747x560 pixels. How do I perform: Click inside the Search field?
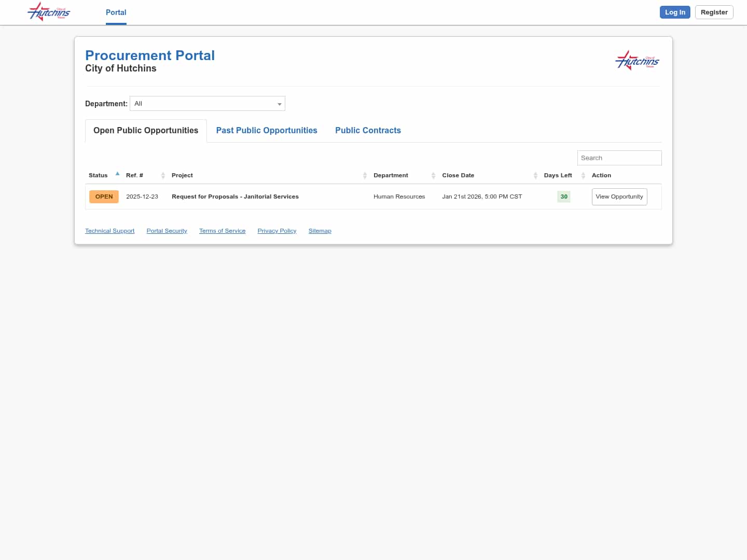pyautogui.click(x=619, y=158)
